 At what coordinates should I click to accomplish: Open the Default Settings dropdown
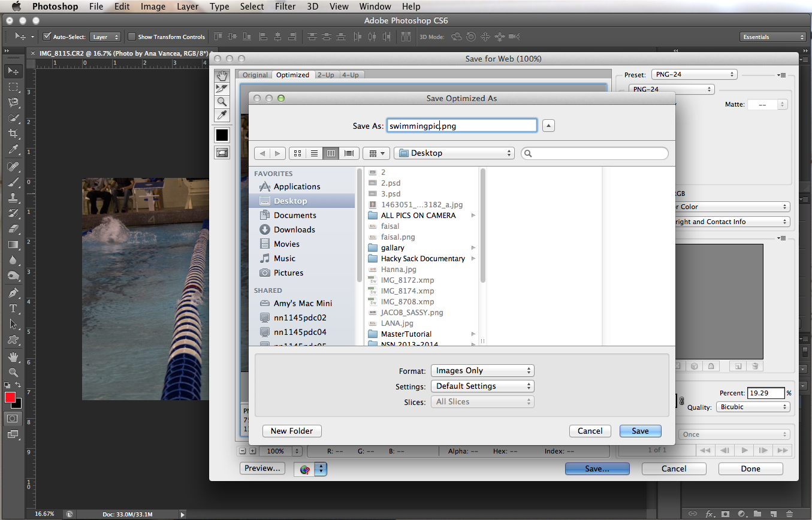pyautogui.click(x=482, y=386)
